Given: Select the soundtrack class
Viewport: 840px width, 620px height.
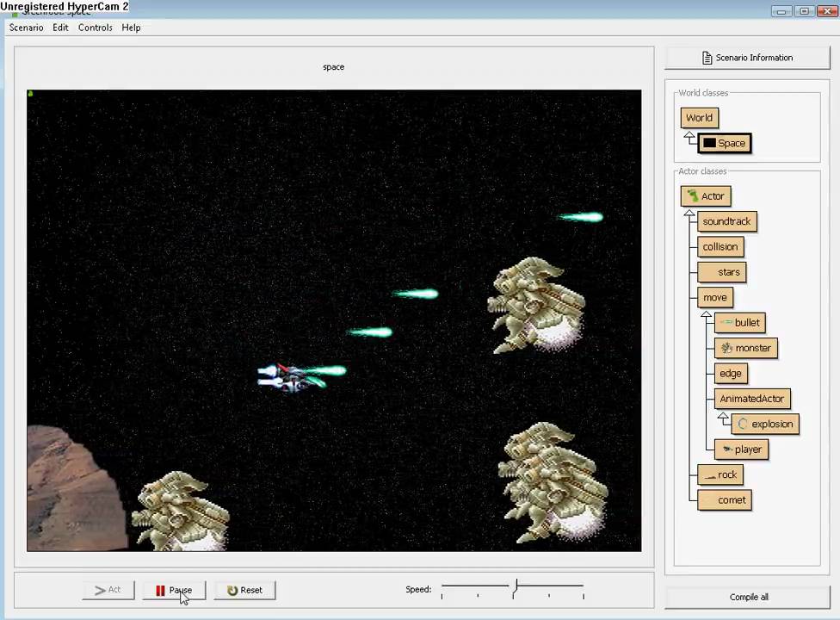Looking at the screenshot, I should 727,221.
